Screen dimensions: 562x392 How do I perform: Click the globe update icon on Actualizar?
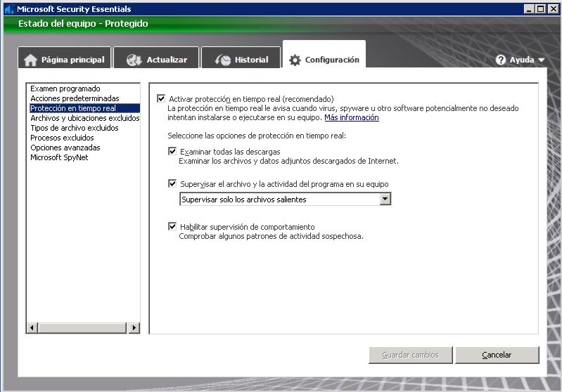click(x=134, y=60)
